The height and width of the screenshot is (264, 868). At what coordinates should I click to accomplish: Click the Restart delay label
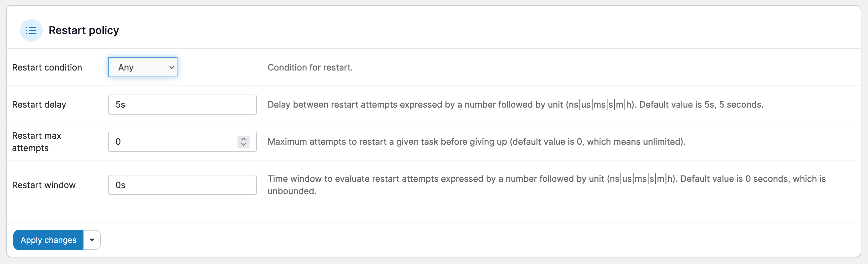pos(39,105)
